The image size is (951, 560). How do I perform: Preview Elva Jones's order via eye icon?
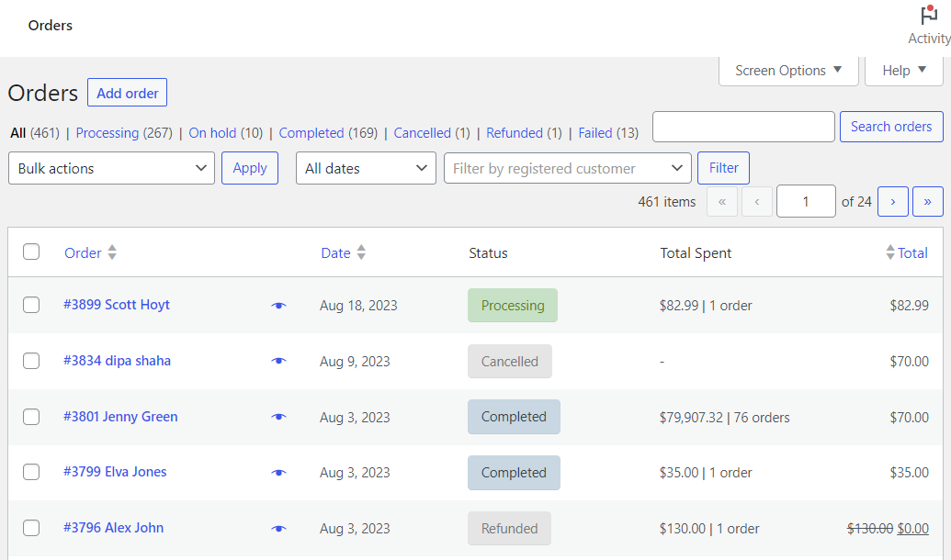(278, 472)
